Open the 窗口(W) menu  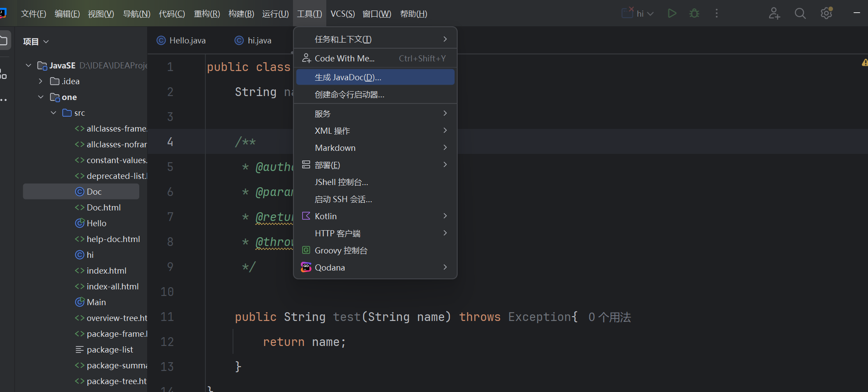pos(377,14)
